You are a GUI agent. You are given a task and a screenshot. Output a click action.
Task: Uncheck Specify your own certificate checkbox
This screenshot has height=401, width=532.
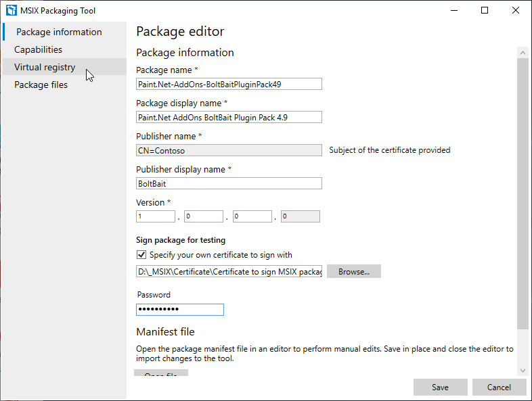[141, 255]
